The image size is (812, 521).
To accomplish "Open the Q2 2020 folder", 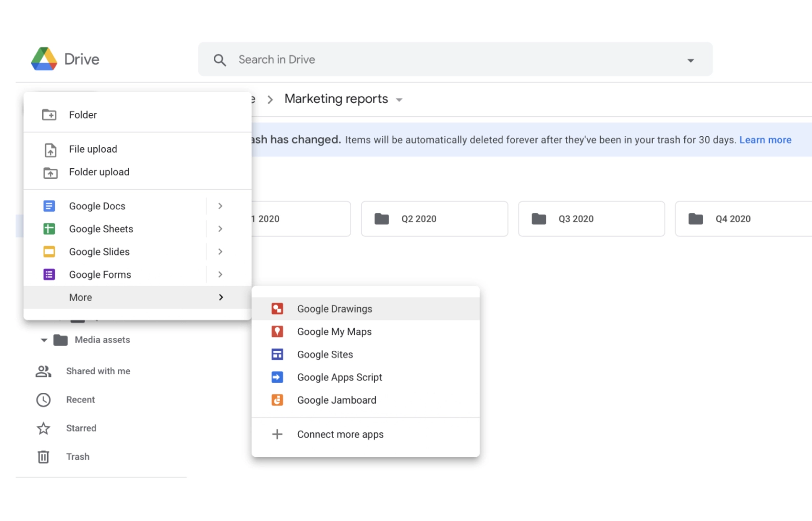I will 435,219.
